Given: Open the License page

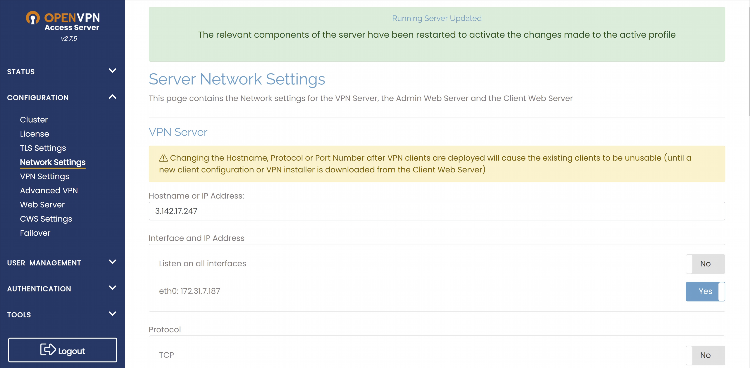Looking at the screenshot, I should [34, 134].
